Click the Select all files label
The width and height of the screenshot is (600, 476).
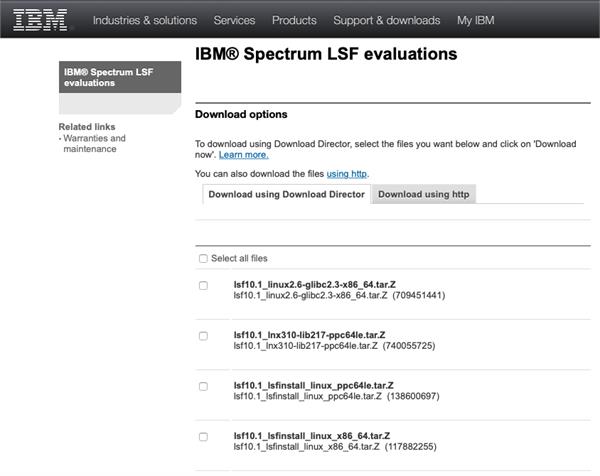pos(239,259)
